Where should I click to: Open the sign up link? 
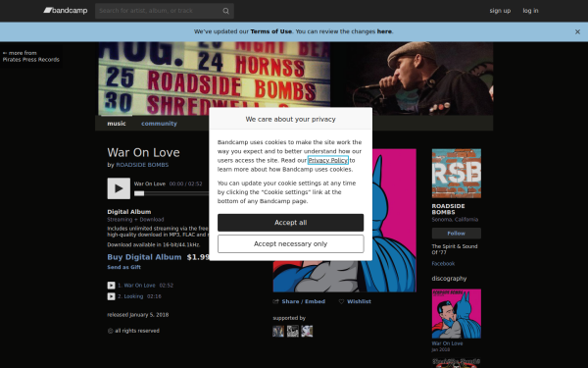click(x=500, y=11)
